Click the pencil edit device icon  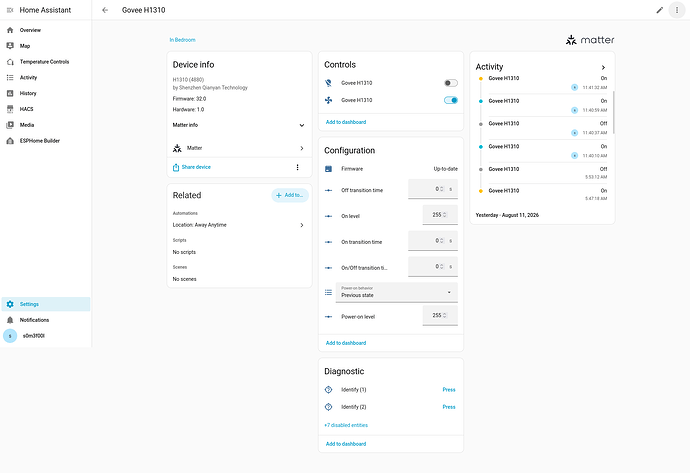[659, 10]
